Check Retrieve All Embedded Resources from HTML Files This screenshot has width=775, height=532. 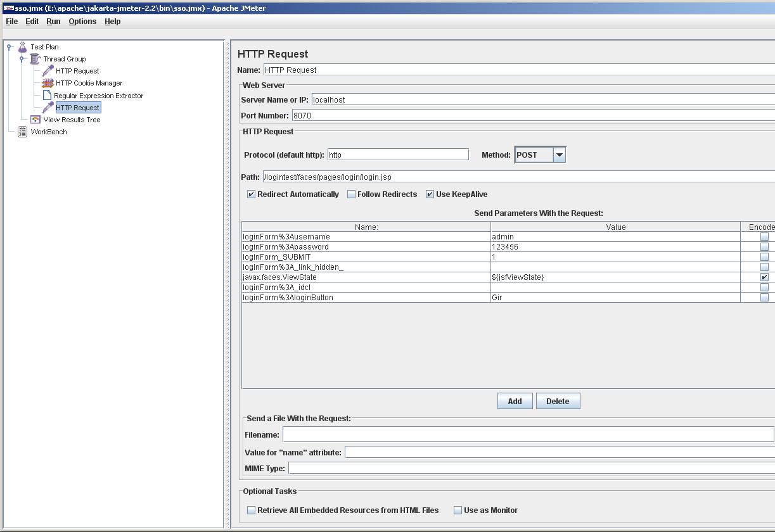[251, 510]
